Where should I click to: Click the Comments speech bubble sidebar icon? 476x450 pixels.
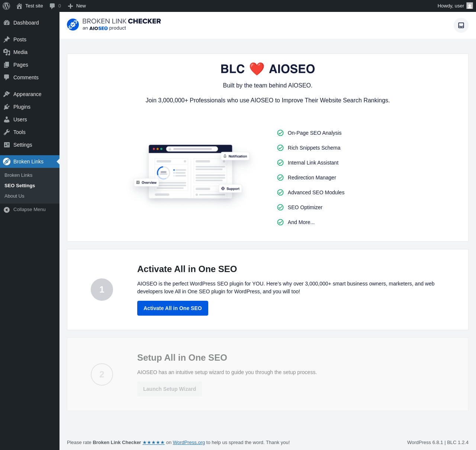[7, 77]
